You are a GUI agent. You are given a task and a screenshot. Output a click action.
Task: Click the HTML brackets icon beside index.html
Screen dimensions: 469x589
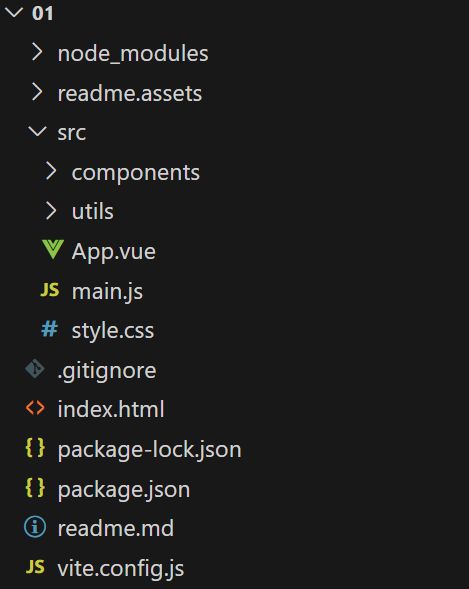pyautogui.click(x=35, y=408)
